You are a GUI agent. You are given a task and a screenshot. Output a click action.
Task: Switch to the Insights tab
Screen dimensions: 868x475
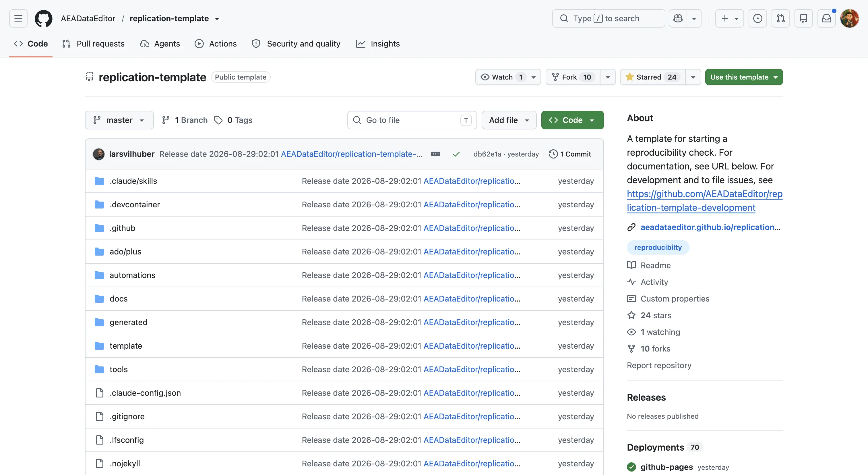378,44
